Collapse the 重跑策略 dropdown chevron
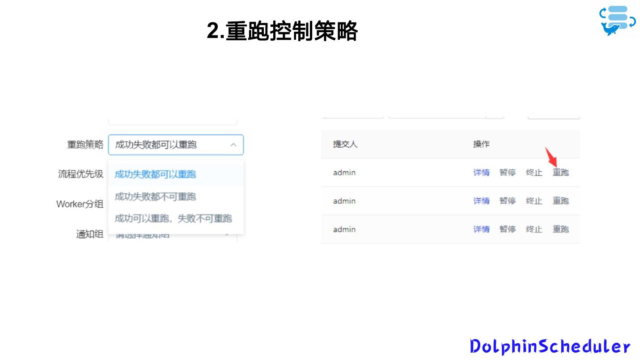 [x=233, y=145]
